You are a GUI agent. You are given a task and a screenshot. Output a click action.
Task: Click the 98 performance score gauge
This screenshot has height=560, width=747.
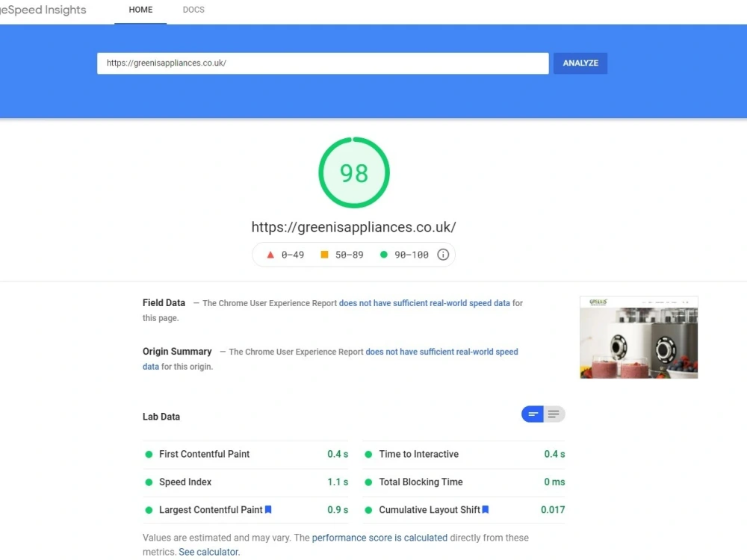click(x=354, y=173)
